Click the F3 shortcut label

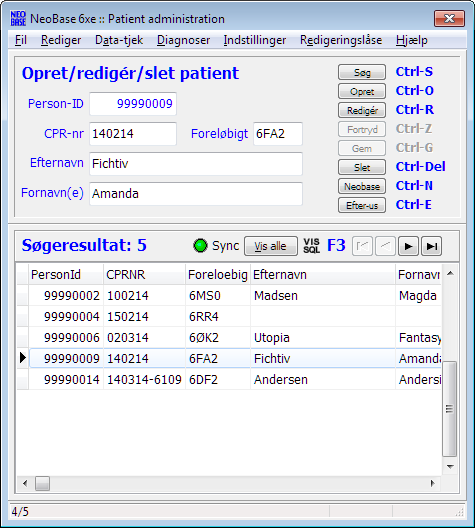(336, 245)
